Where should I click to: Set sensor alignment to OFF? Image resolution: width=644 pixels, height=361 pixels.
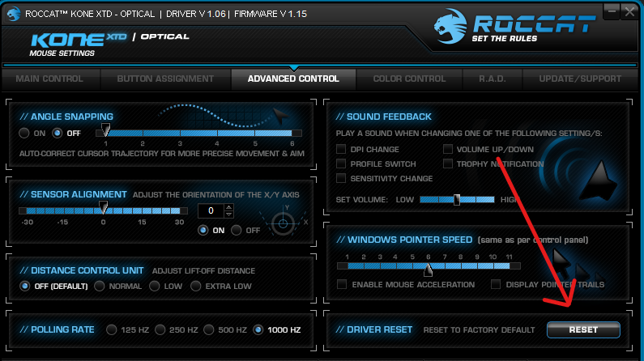tap(237, 230)
